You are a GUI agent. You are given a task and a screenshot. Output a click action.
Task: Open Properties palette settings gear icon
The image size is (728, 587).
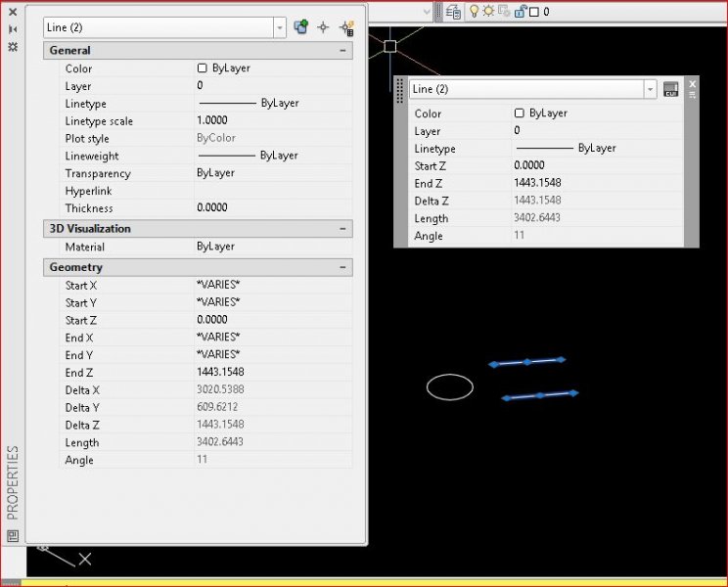click(x=13, y=47)
